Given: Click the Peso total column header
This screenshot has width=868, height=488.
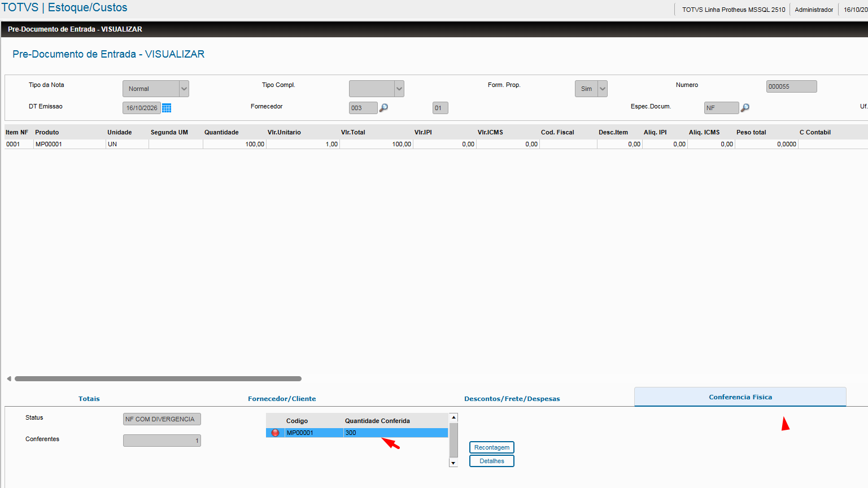Looking at the screenshot, I should click(x=751, y=132).
